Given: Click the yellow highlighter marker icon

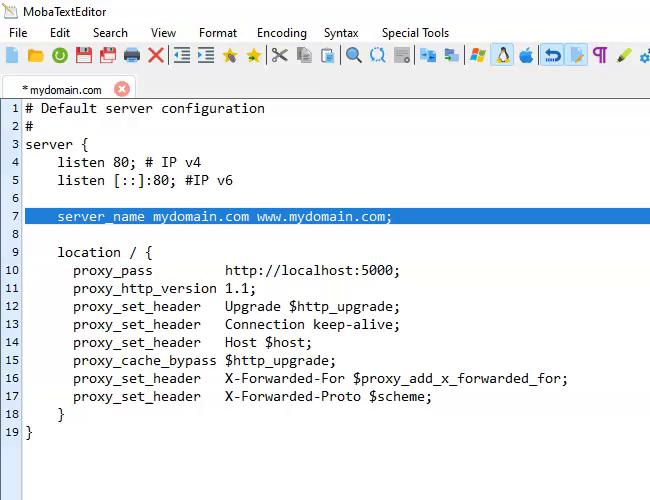Looking at the screenshot, I should tap(624, 55).
